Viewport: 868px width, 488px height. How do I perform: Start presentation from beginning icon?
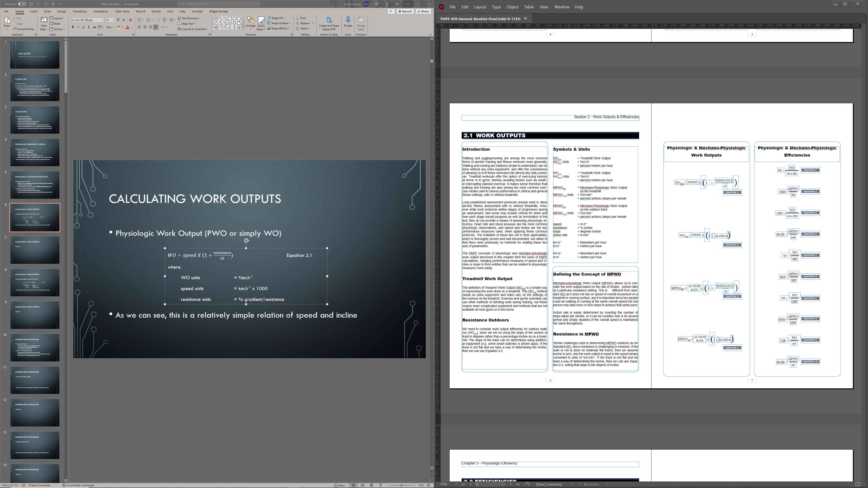53,4
